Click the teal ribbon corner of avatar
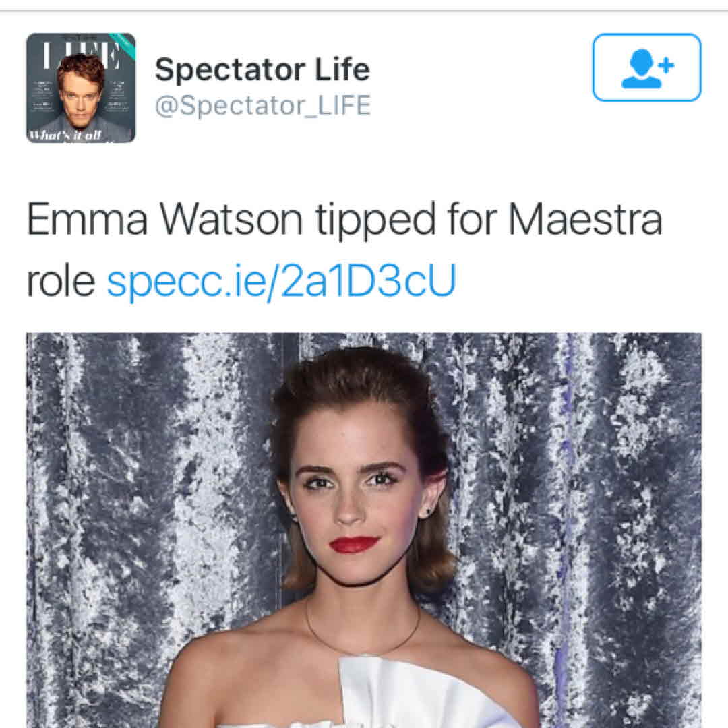Screen dimensions: 728x728 (x=125, y=46)
